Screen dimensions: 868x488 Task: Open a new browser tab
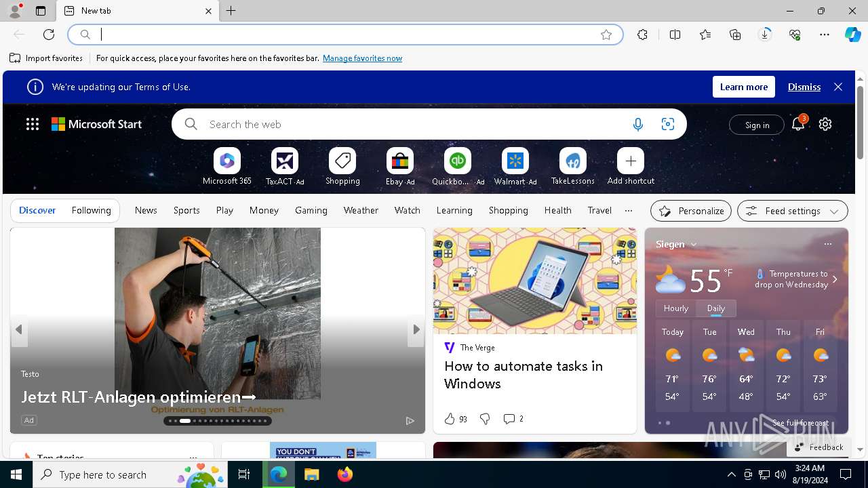pyautogui.click(x=231, y=11)
